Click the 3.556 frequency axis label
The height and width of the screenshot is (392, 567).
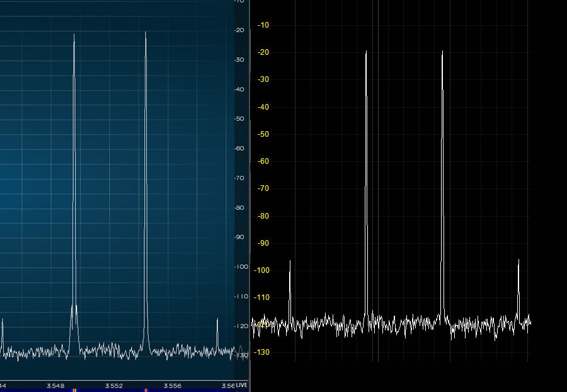click(173, 386)
